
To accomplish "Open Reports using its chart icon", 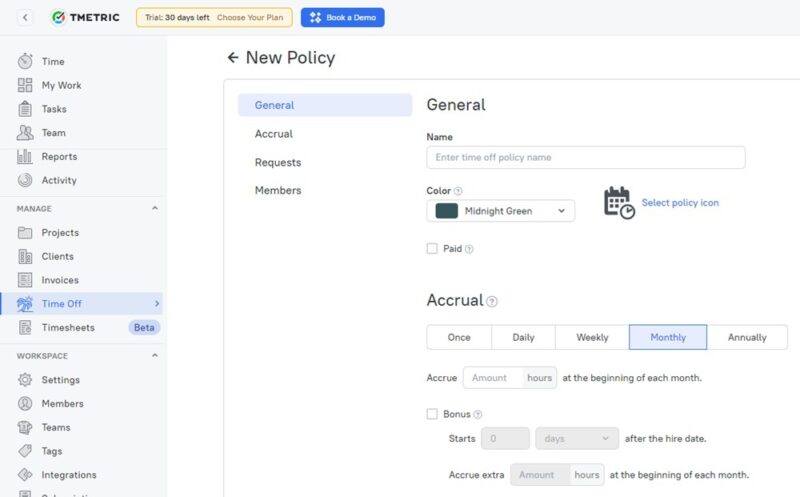I will pyautogui.click(x=25, y=157).
